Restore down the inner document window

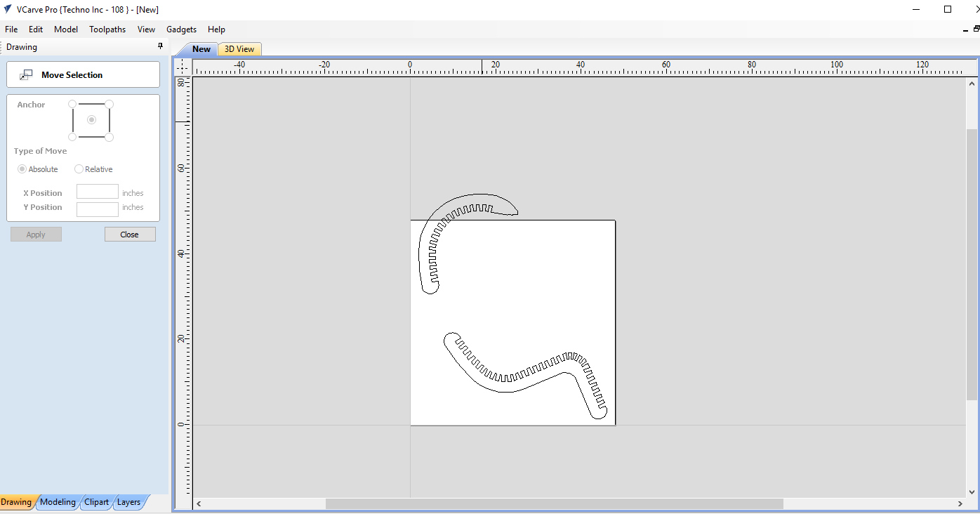click(976, 29)
